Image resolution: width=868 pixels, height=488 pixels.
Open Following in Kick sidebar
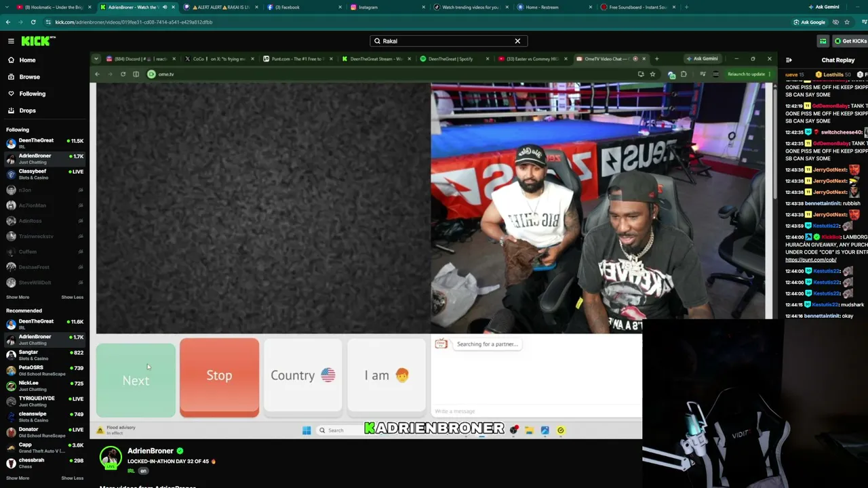point(32,94)
